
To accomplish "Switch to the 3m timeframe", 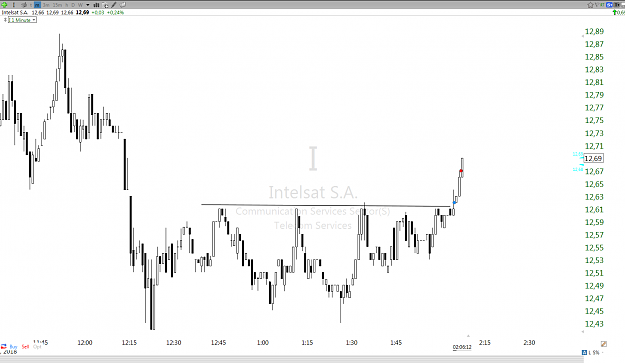I will point(46,5).
